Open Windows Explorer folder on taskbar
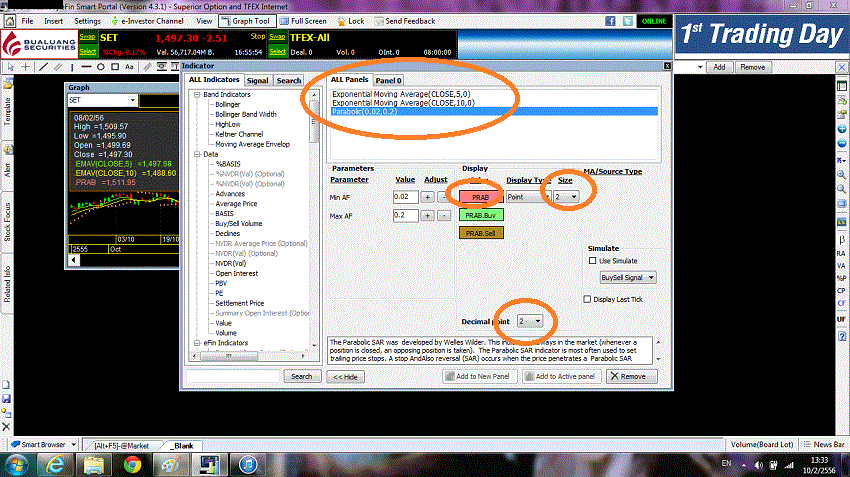 93,465
